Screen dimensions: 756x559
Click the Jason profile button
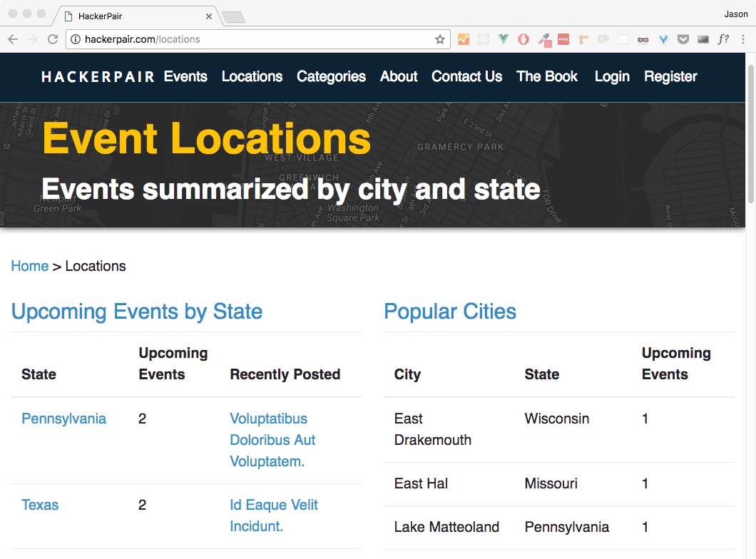[x=736, y=14]
